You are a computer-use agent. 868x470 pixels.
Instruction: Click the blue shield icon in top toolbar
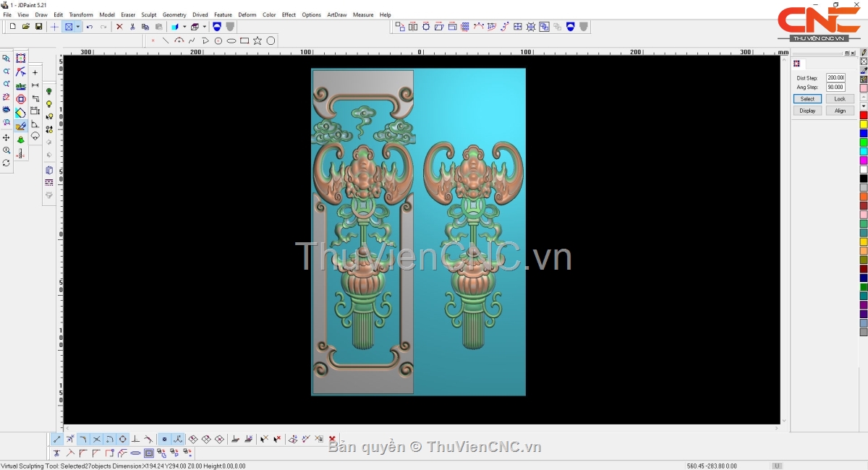click(x=216, y=27)
